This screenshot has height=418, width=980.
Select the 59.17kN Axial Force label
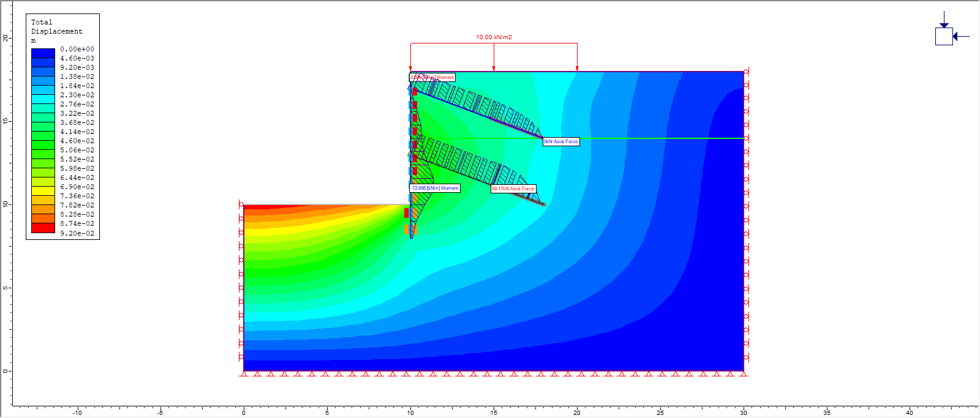click(513, 188)
